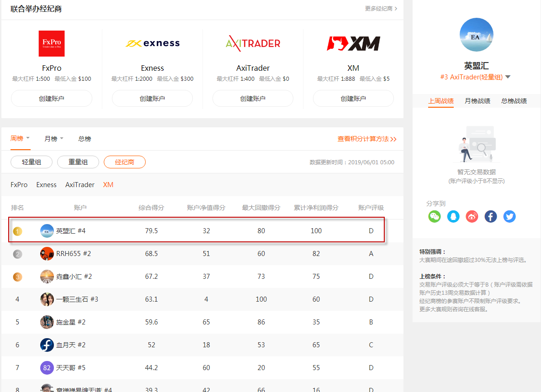Click the avatar for 血月天 #2
This screenshot has height=392, width=541.
[x=47, y=345]
